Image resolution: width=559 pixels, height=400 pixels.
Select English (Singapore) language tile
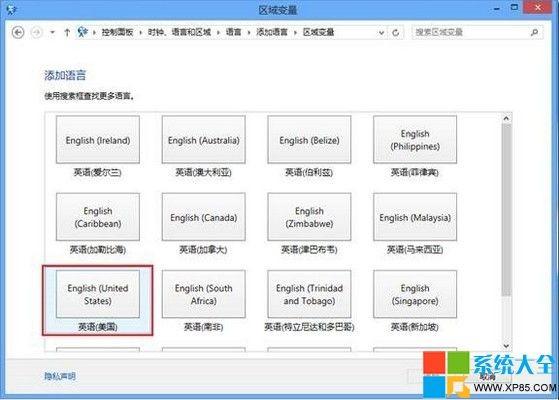415,294
